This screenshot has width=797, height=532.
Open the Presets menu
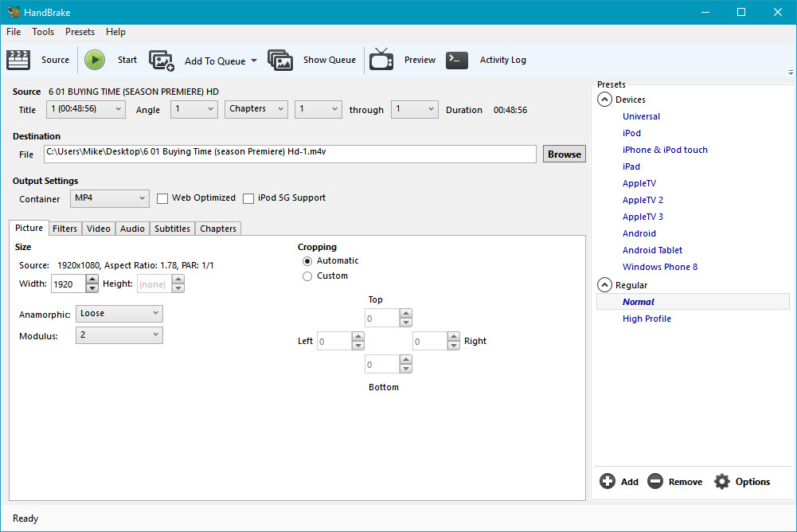pos(80,32)
